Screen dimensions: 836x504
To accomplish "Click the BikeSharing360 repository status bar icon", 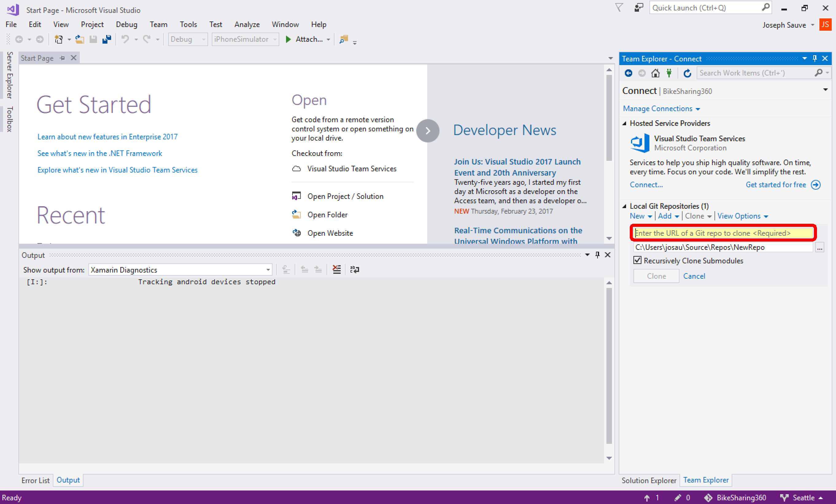I will tap(708, 498).
